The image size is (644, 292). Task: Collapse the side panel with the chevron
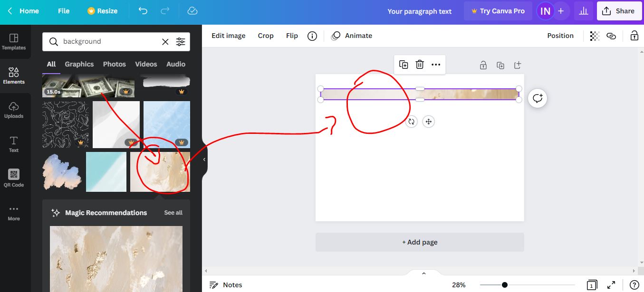click(x=204, y=160)
